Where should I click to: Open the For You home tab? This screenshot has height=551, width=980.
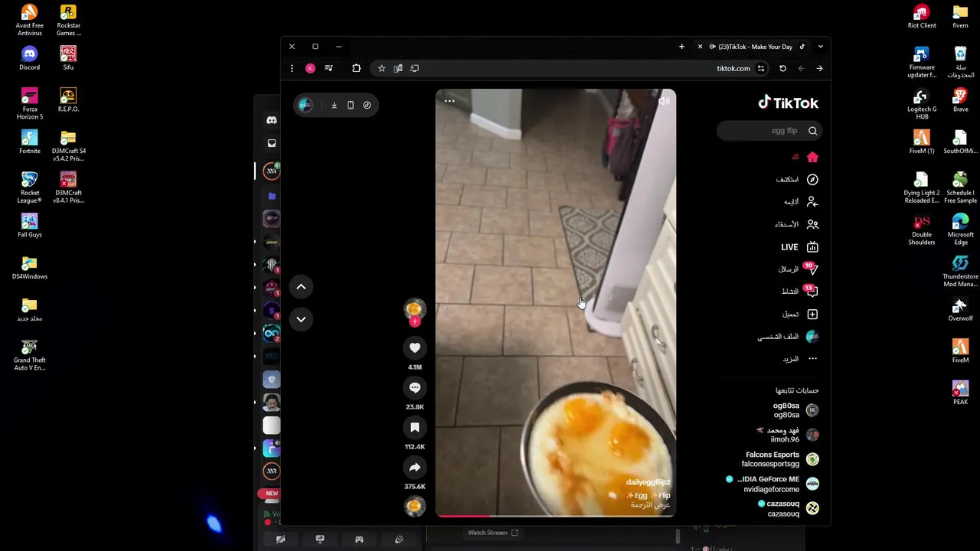[x=805, y=157]
